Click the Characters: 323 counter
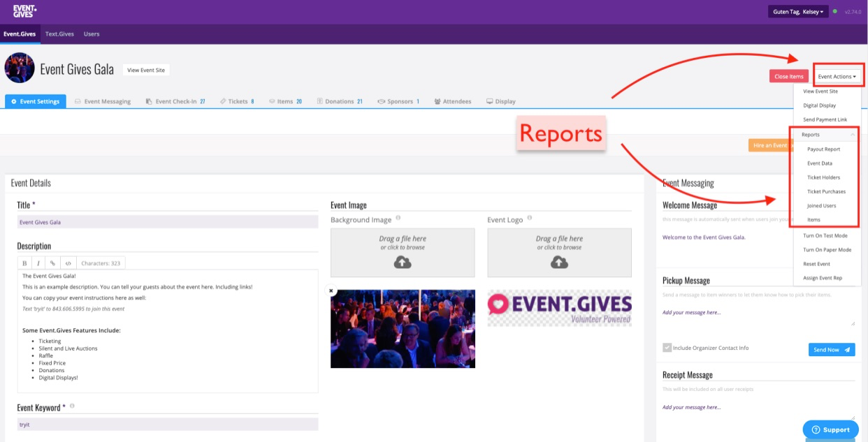This screenshot has height=442, width=868. click(101, 263)
